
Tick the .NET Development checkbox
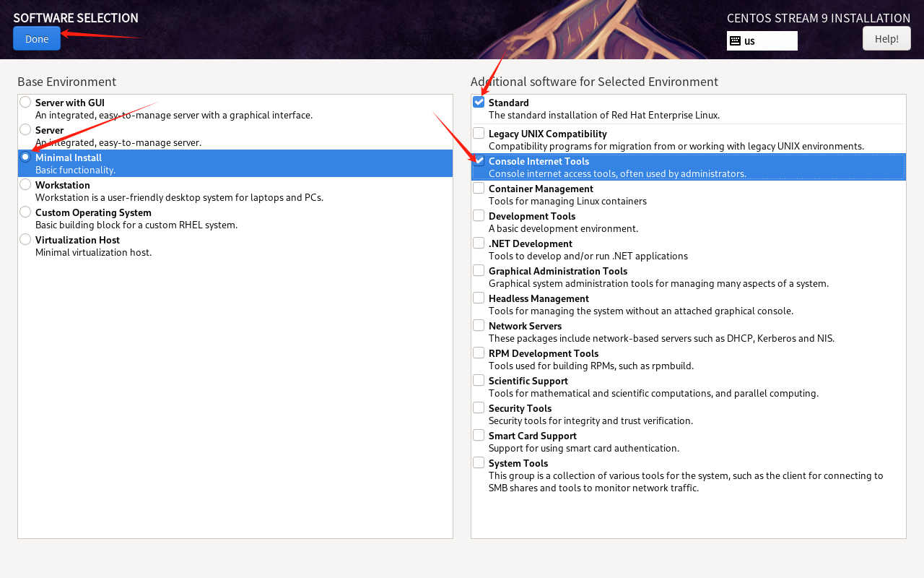click(479, 243)
